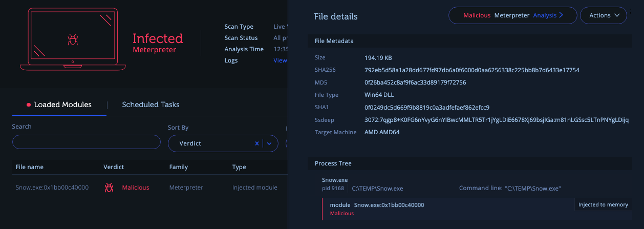Image resolution: width=644 pixels, height=229 pixels.
Task: Select Snow.exe process in Process Tree
Action: 335,180
